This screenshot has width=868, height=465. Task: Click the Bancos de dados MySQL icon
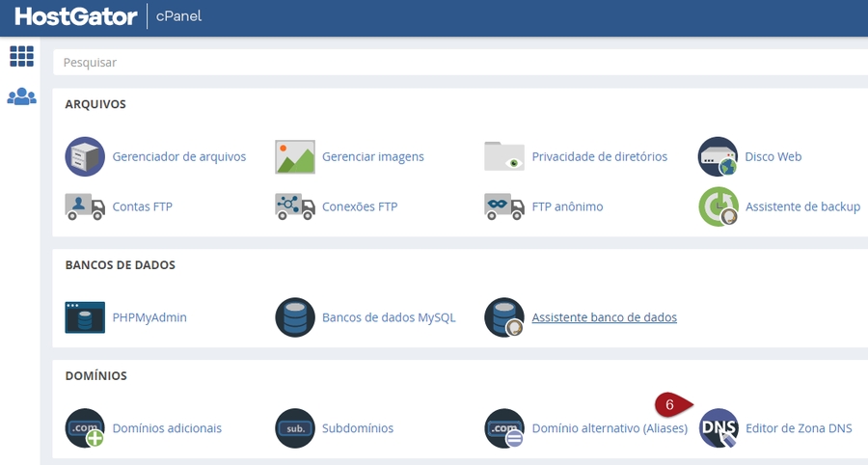(295, 317)
